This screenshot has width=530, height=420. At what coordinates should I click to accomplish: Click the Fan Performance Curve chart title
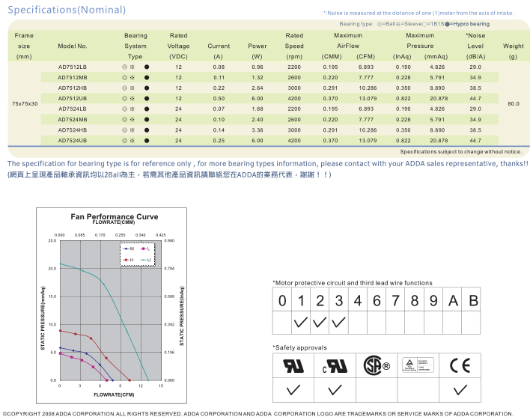[115, 217]
